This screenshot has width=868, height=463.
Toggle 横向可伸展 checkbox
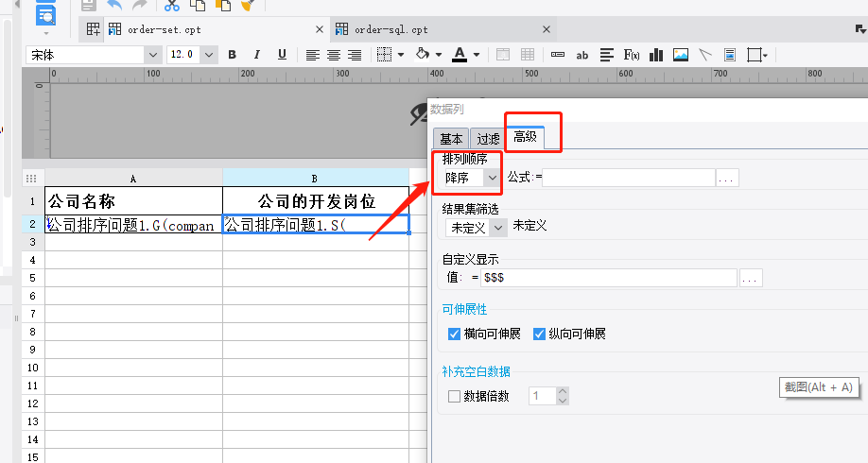454,334
